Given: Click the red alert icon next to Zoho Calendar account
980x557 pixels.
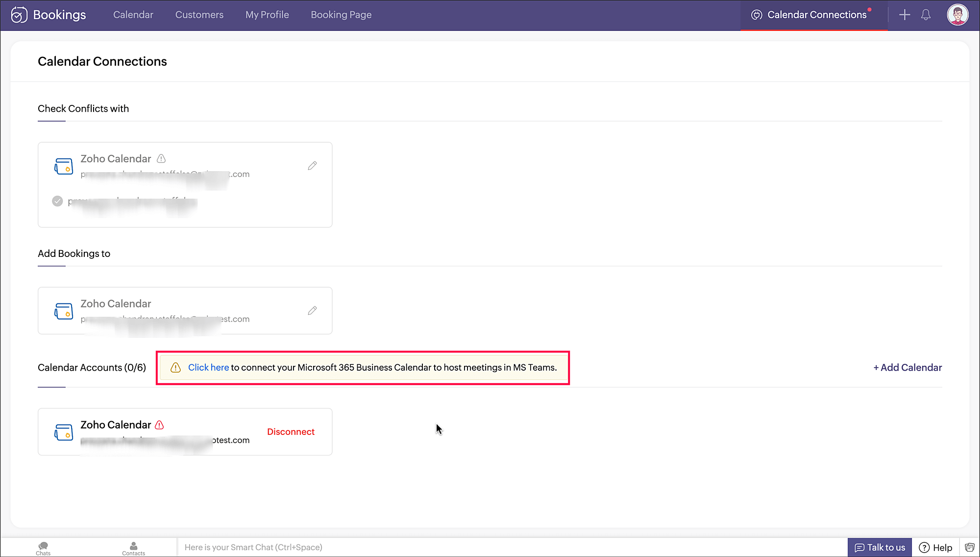Looking at the screenshot, I should coord(159,425).
